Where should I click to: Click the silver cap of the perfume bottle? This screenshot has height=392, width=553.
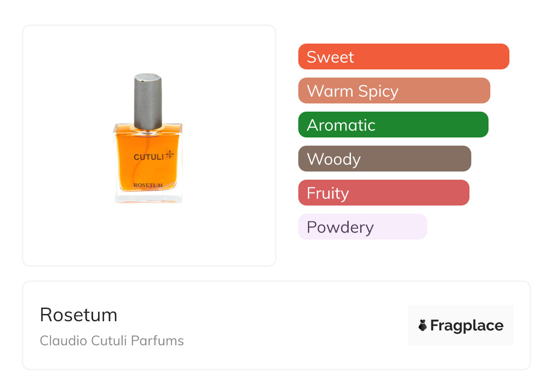point(148,100)
